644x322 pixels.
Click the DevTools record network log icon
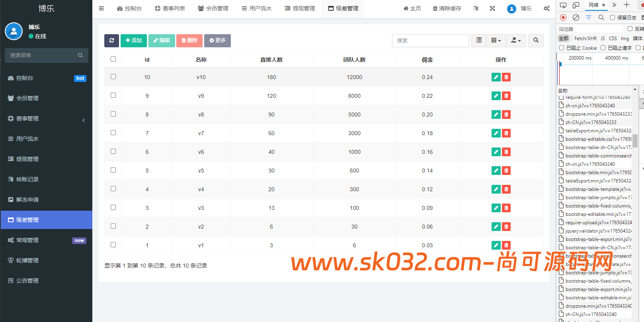(563, 17)
